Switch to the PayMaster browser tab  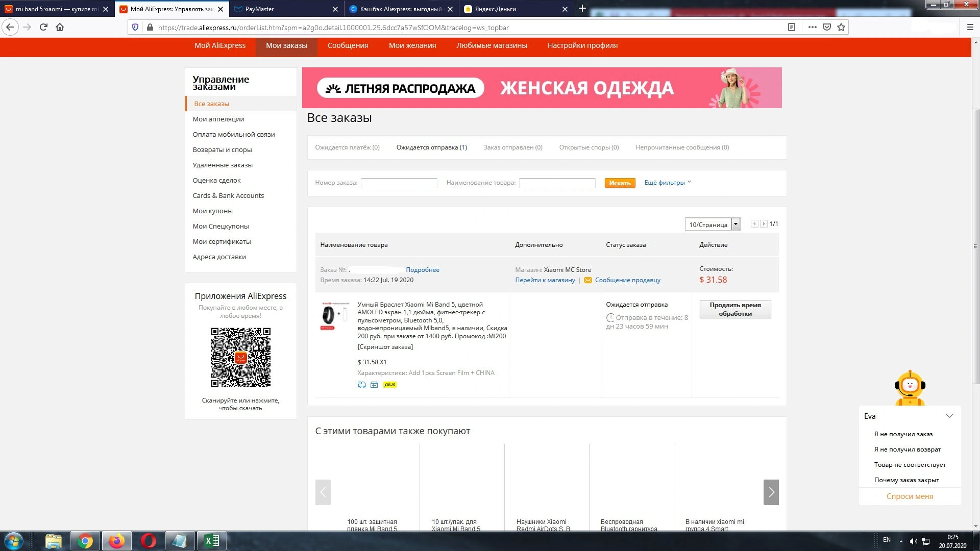tap(286, 9)
